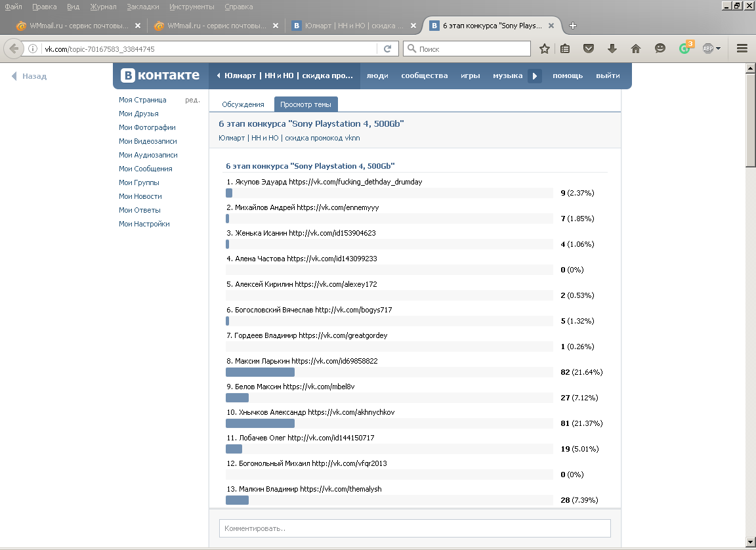Open Мои Группы
The height and width of the screenshot is (550, 756).
pyautogui.click(x=139, y=182)
